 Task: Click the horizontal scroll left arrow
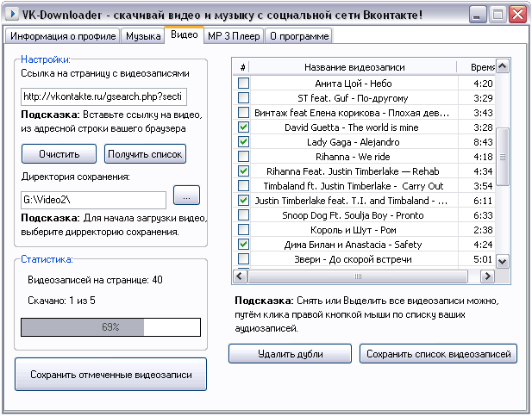pyautogui.click(x=240, y=276)
